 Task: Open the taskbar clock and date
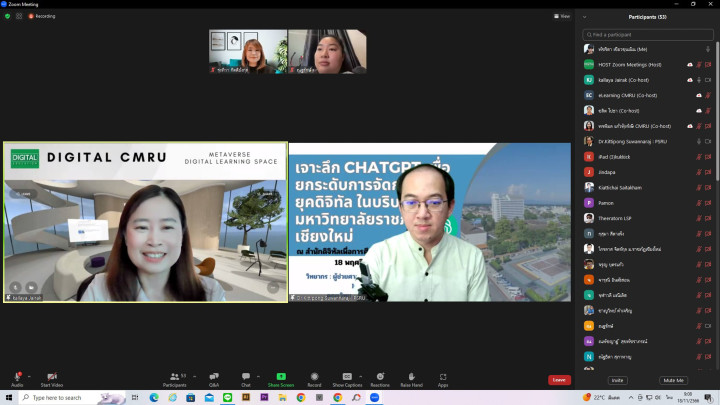(687, 398)
